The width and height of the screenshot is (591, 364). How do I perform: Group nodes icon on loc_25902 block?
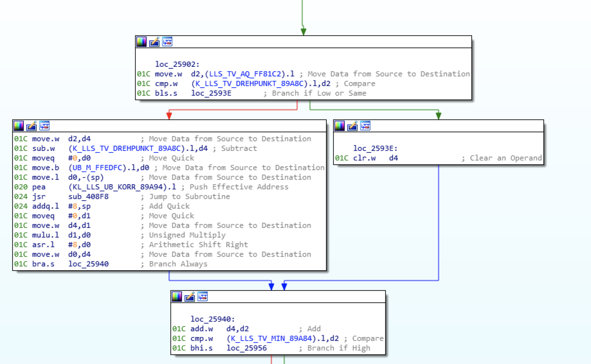(167, 42)
